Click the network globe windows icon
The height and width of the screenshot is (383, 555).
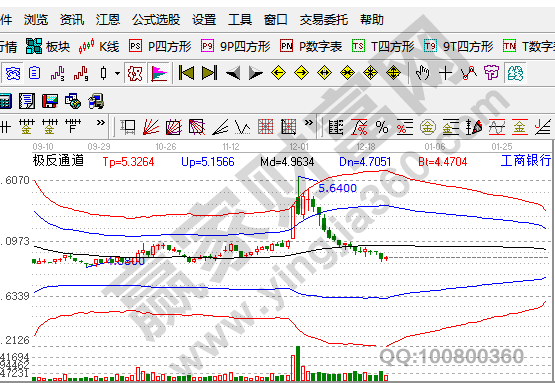[x=73, y=101]
